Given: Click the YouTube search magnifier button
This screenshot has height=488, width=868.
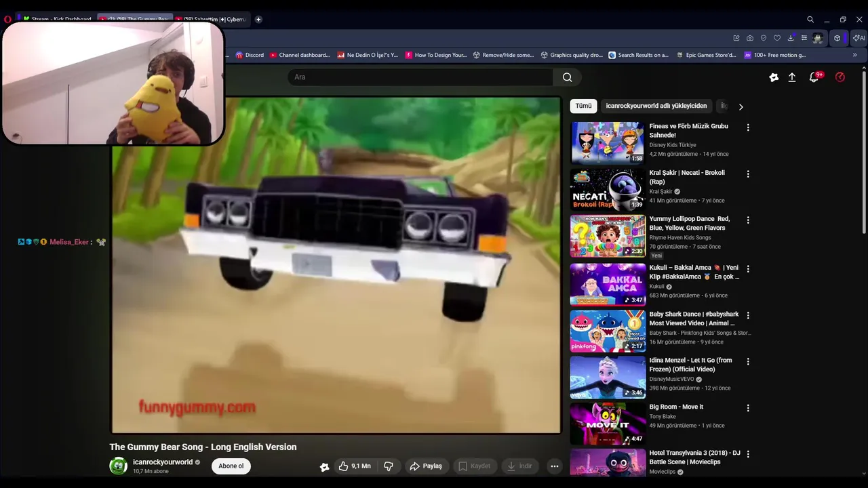Looking at the screenshot, I should coord(567,77).
